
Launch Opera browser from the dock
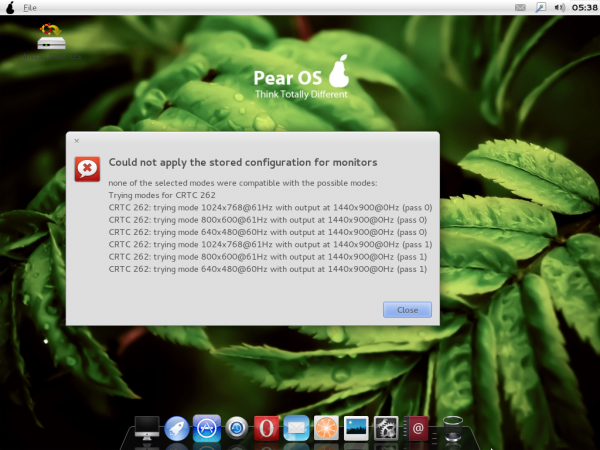click(266, 428)
